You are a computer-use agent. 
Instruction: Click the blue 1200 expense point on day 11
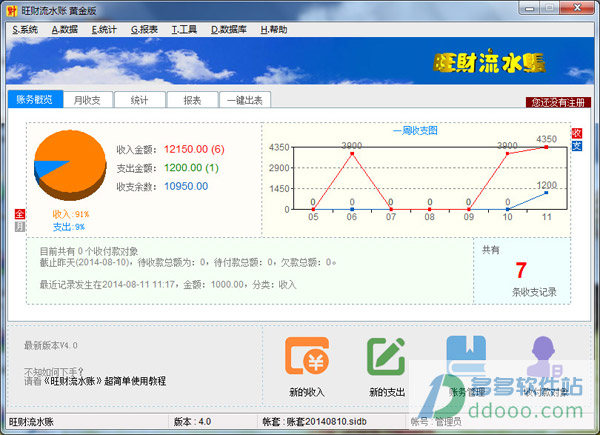point(546,192)
